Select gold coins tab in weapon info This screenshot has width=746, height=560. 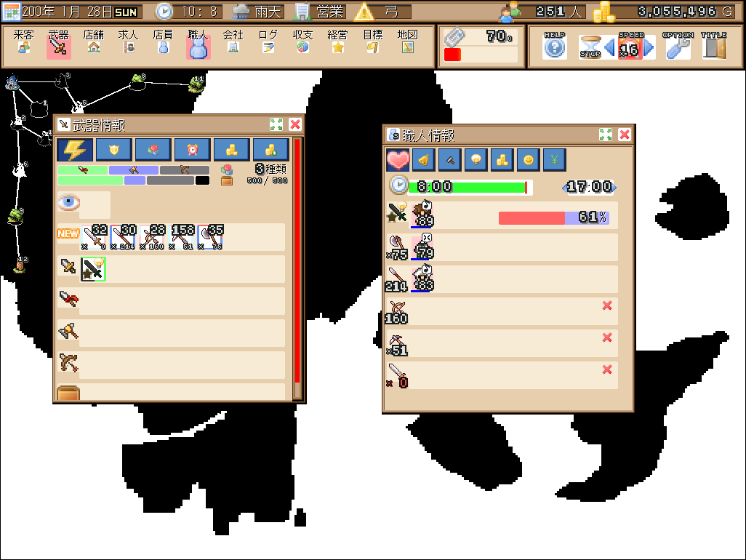(x=232, y=151)
